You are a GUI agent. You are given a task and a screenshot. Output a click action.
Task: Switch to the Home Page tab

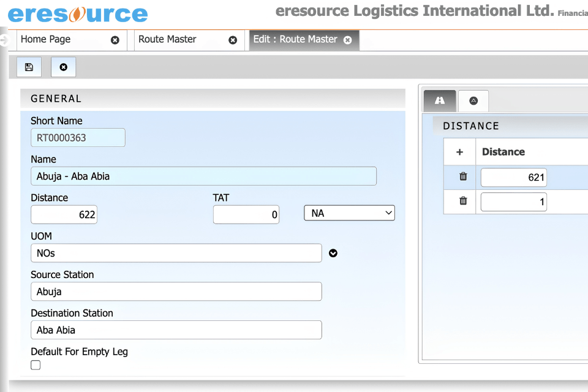[x=46, y=39]
